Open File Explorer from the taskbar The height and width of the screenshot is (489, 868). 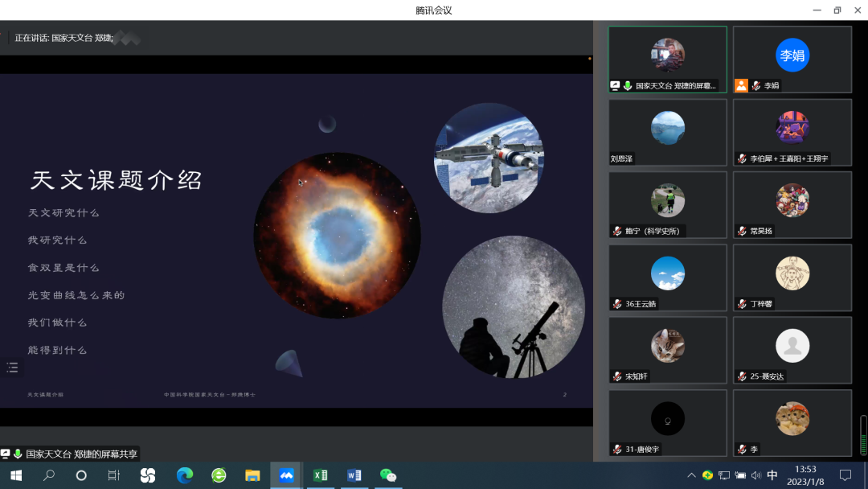pyautogui.click(x=252, y=475)
